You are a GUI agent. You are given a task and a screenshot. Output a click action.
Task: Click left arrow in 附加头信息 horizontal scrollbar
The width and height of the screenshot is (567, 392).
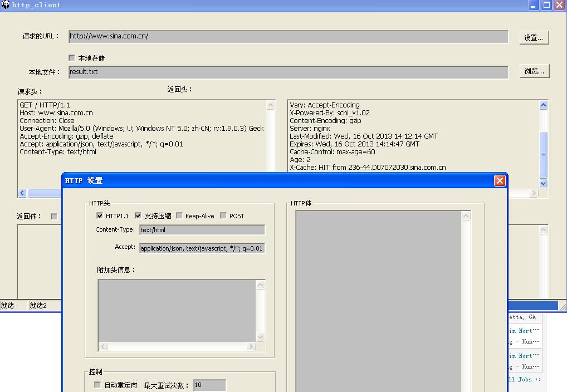(x=103, y=347)
